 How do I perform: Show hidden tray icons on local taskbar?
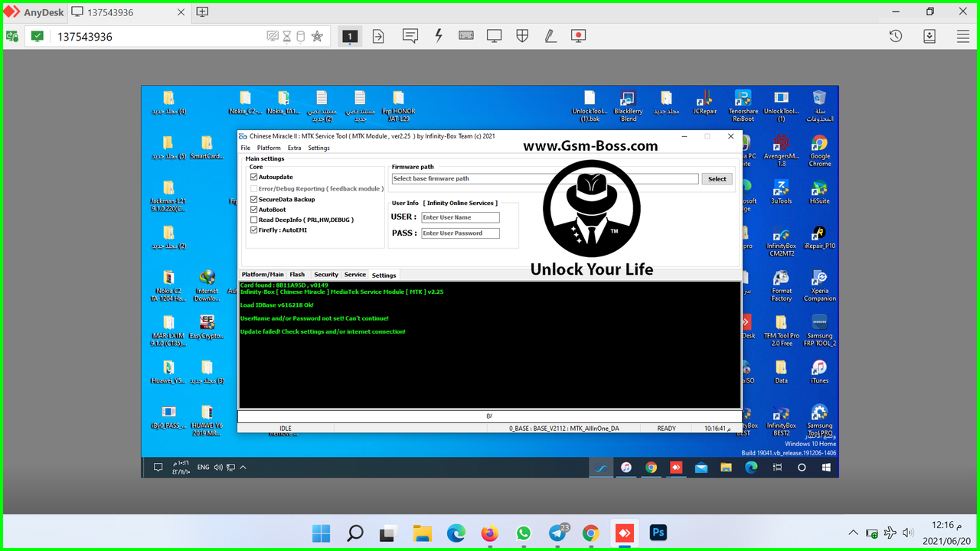tap(854, 533)
